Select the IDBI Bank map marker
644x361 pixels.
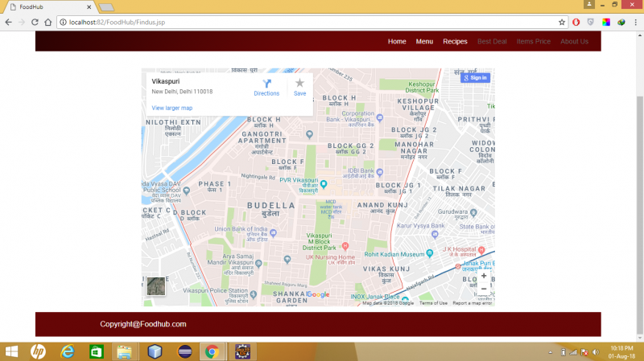click(380, 172)
